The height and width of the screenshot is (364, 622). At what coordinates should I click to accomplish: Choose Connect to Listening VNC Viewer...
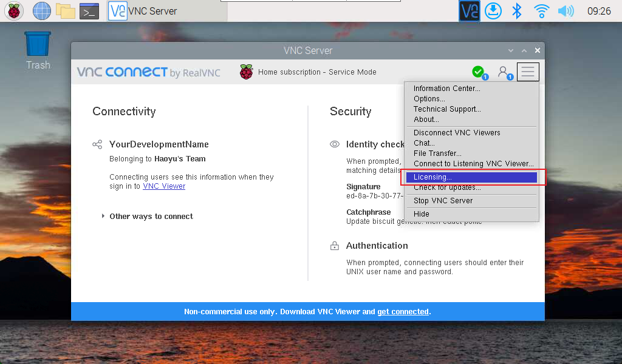471,164
